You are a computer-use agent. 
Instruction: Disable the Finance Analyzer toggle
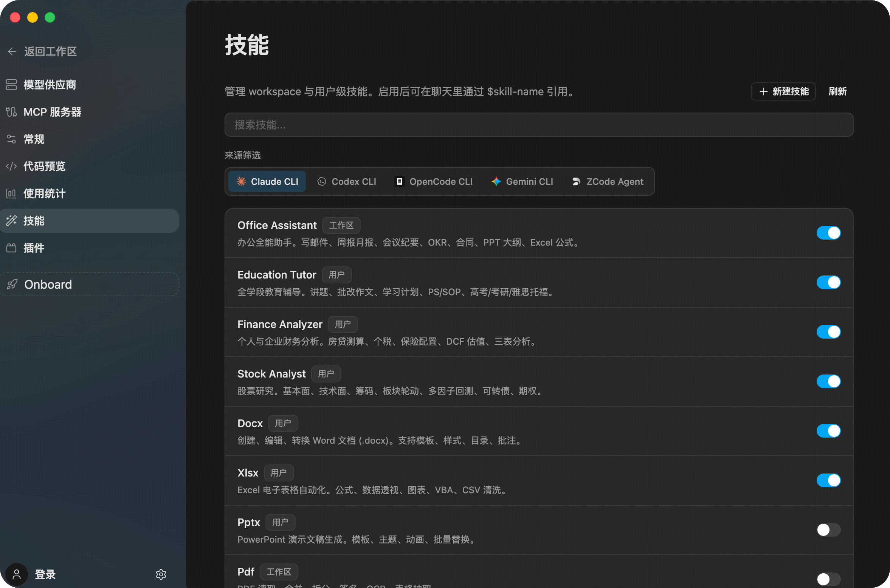[x=828, y=332]
